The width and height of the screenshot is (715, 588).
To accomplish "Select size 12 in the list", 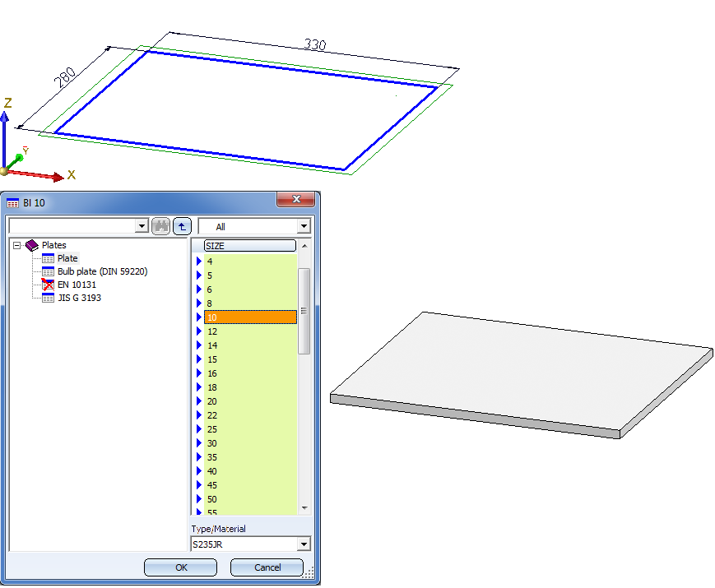I will (250, 331).
